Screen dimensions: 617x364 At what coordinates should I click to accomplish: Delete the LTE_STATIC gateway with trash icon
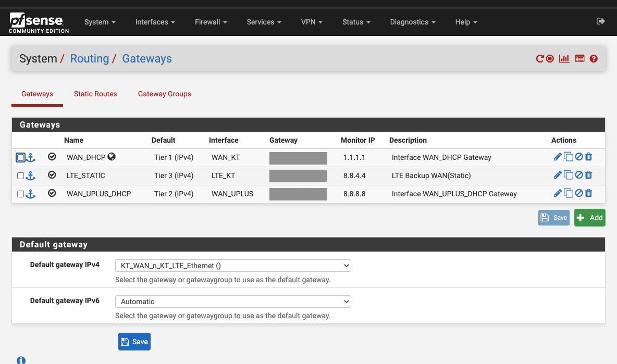point(588,175)
